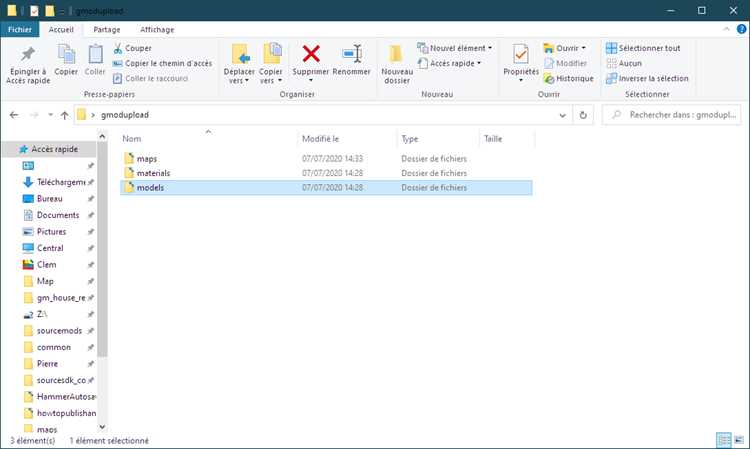Image resolution: width=750 pixels, height=449 pixels.
Task: Click Inverser la sélection
Action: pyautogui.click(x=647, y=78)
